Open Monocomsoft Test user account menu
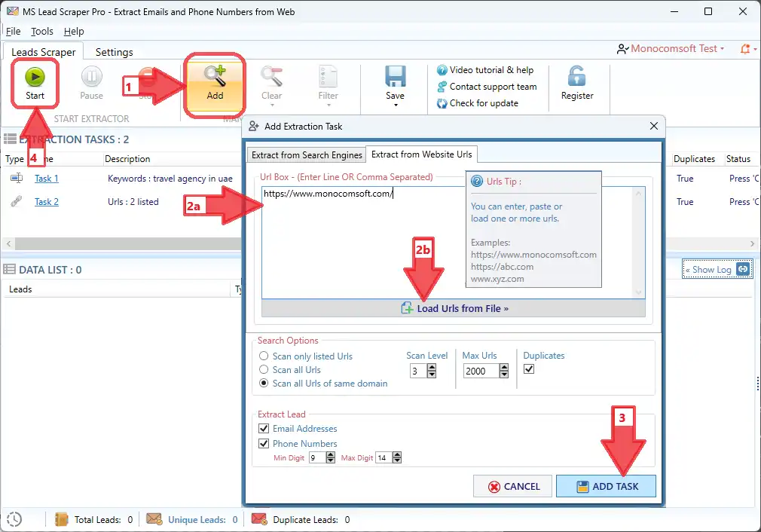The width and height of the screenshot is (761, 532). pos(671,48)
